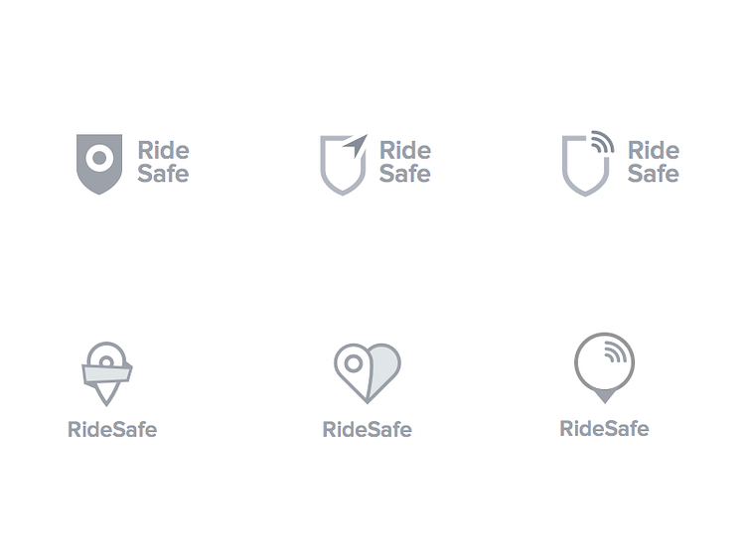Click the triangle pointer beneath the round pin

[604, 396]
